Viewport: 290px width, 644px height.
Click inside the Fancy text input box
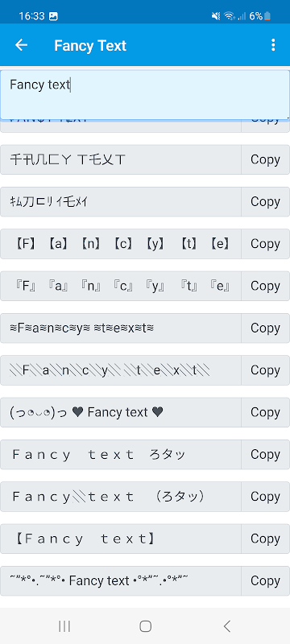(145, 95)
